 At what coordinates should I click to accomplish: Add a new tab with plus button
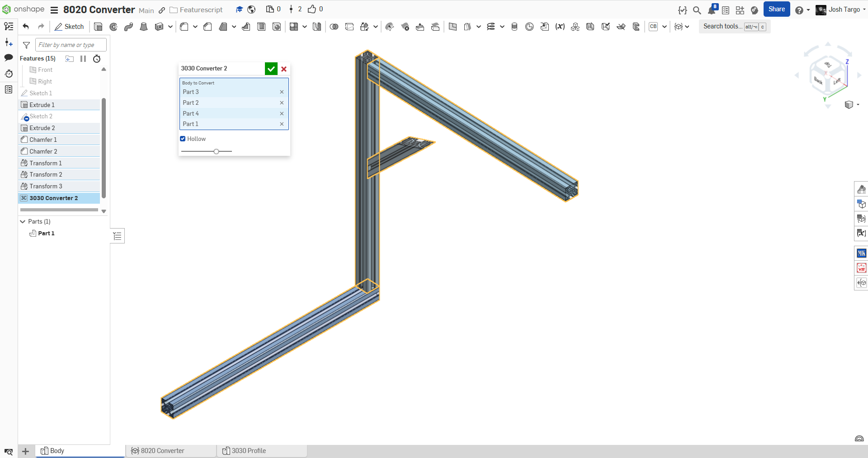click(26, 451)
